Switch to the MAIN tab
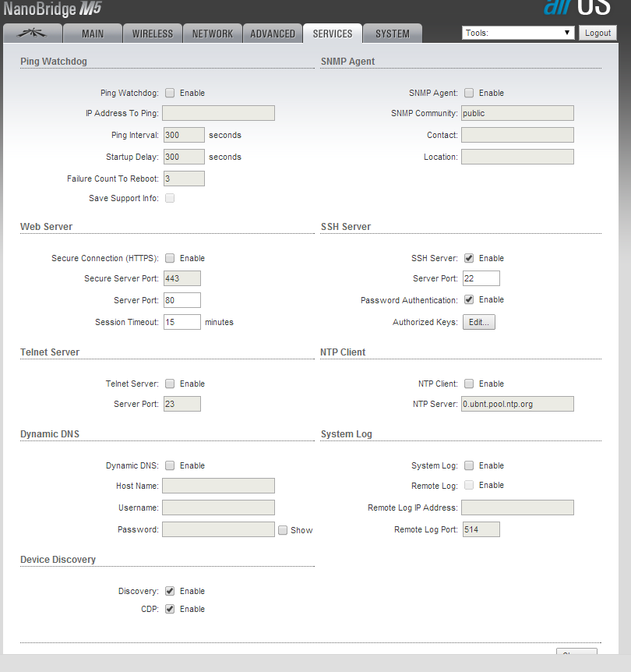Image resolution: width=631 pixels, height=672 pixels. tap(93, 34)
